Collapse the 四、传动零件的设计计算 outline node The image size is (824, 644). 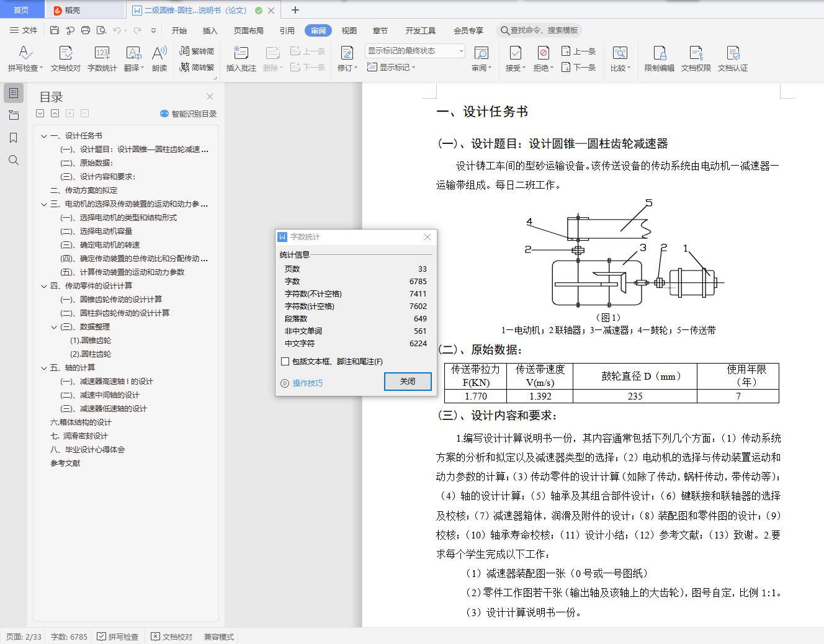44,286
